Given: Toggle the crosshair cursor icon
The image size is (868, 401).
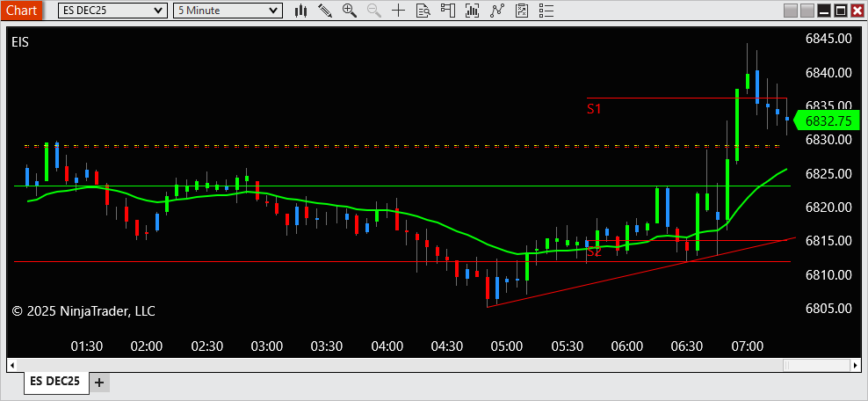Looking at the screenshot, I should (x=398, y=10).
